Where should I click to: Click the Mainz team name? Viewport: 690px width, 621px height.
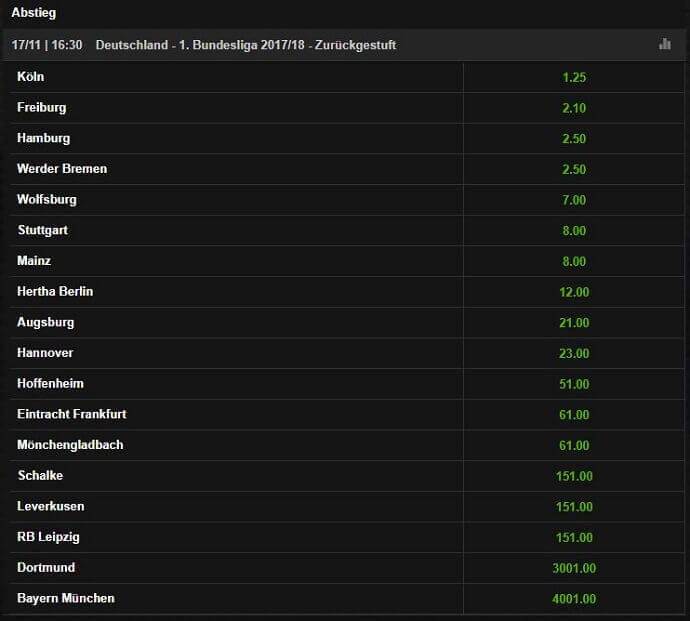(34, 261)
